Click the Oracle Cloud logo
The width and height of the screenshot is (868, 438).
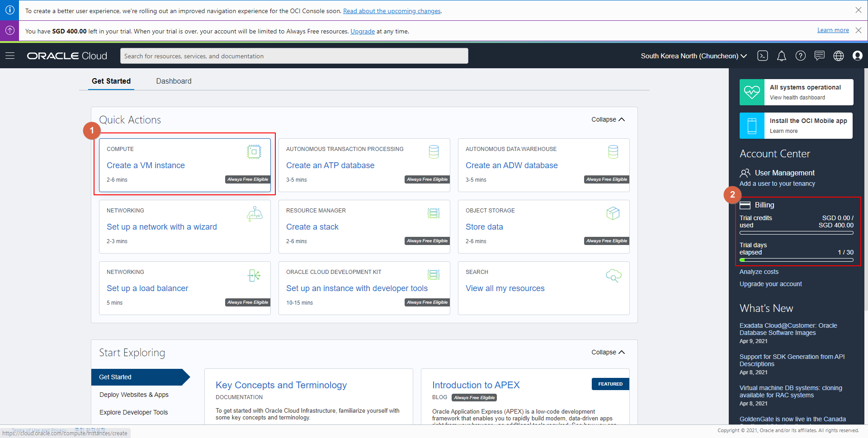(x=67, y=56)
